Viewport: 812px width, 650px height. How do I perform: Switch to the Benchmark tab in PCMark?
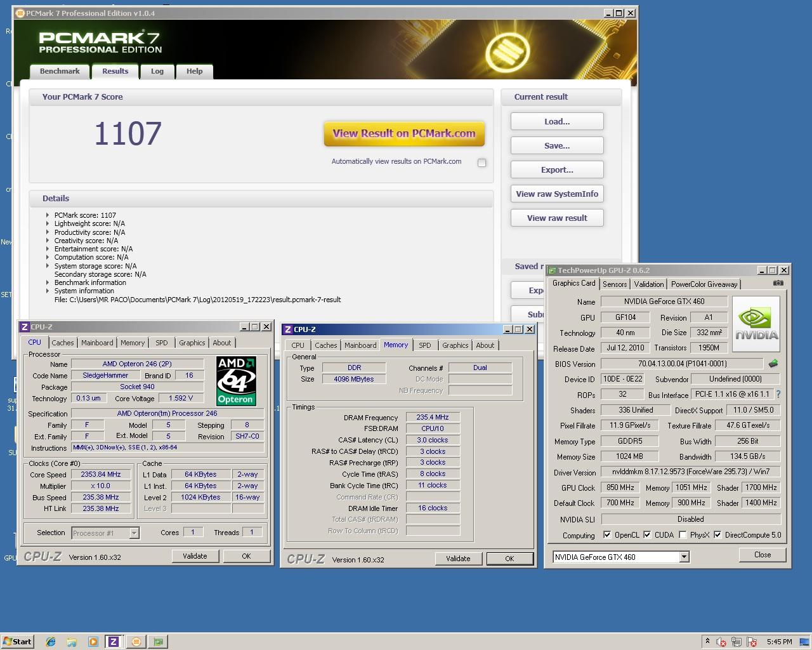60,71
